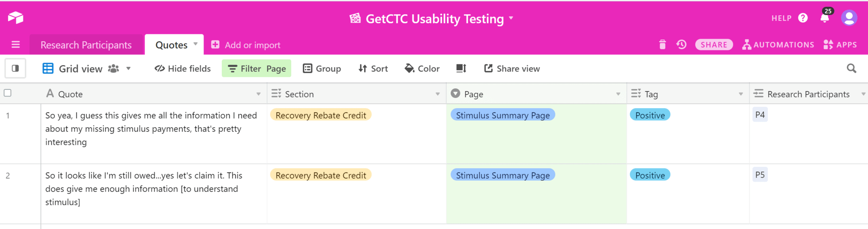The height and width of the screenshot is (229, 868).
Task: Click the GetCTC Usability Testing title
Action: (x=434, y=19)
